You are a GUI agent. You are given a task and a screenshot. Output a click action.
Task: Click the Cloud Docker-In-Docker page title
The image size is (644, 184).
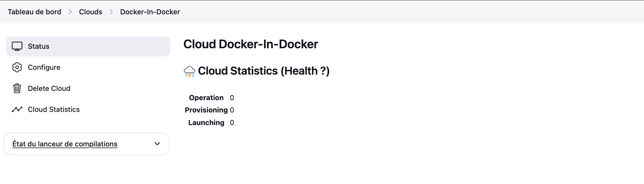[x=251, y=44]
